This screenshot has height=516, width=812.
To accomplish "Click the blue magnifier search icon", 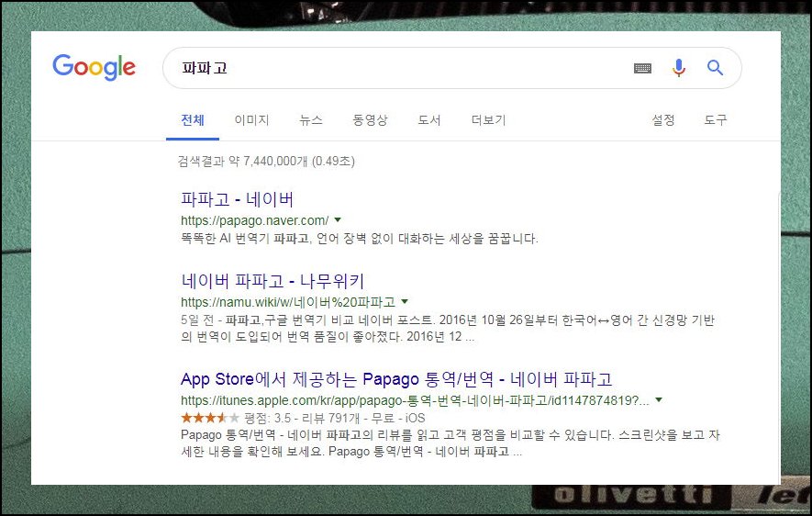I will pos(715,67).
